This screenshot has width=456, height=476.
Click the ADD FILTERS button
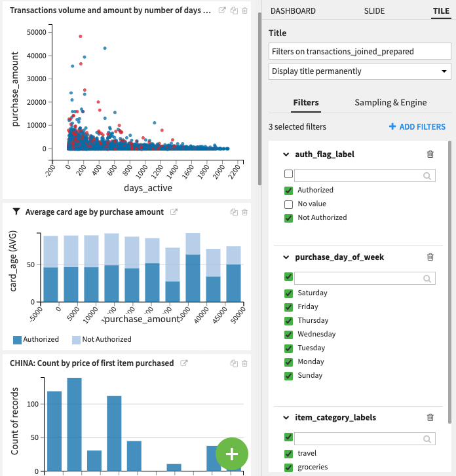coord(417,126)
